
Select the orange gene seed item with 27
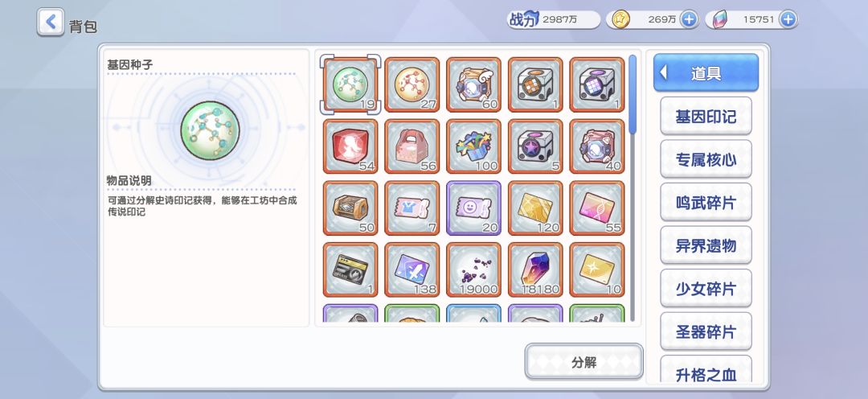coord(411,84)
